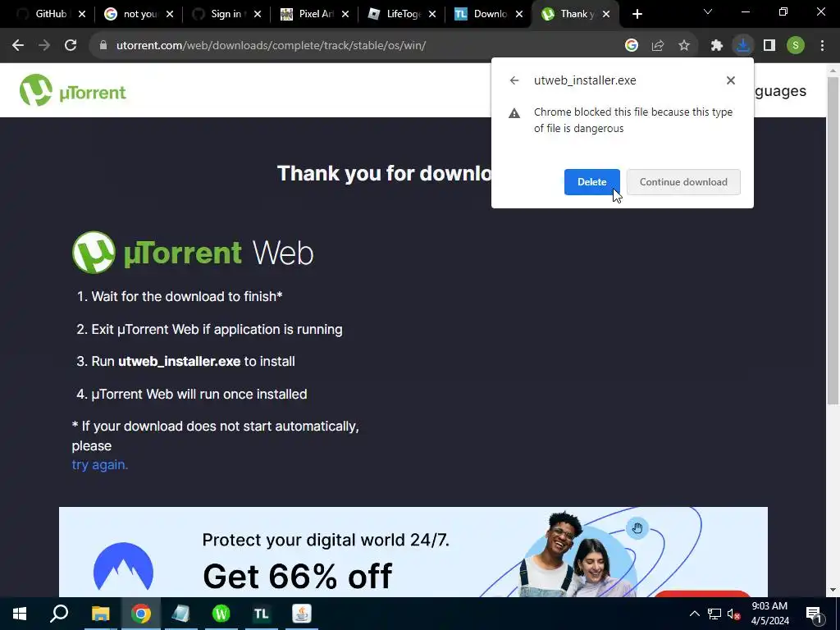840x630 pixels.
Task: Click 'Run utweb_installer.exe to install' text
Action: coord(193,361)
